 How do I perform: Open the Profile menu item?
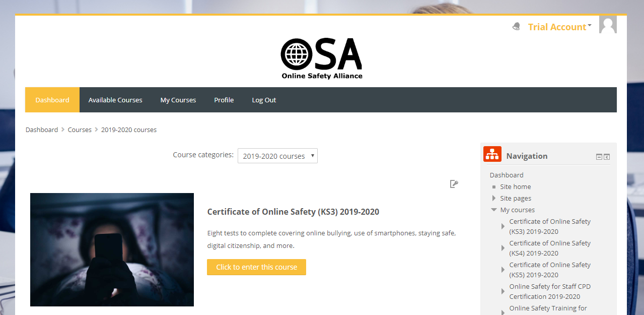(x=224, y=99)
